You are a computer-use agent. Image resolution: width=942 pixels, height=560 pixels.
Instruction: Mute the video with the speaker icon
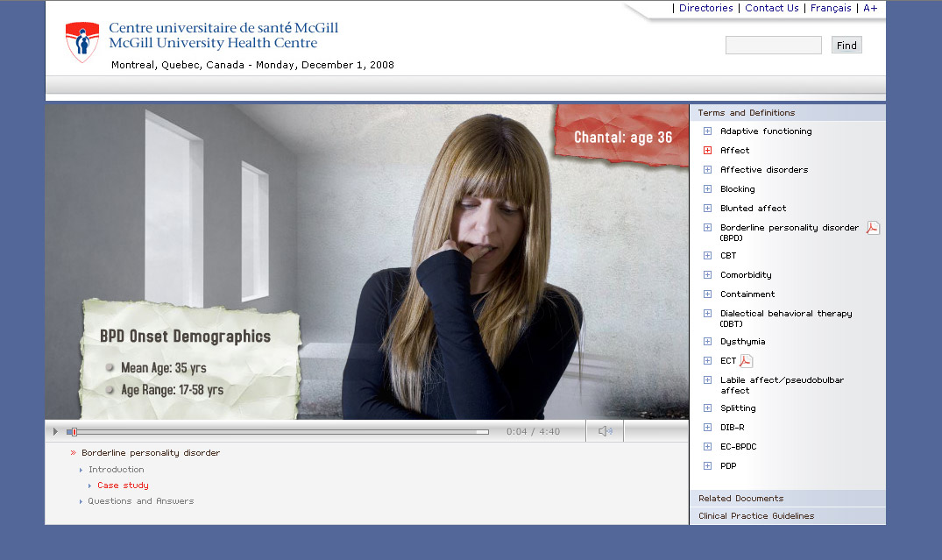[x=605, y=431]
